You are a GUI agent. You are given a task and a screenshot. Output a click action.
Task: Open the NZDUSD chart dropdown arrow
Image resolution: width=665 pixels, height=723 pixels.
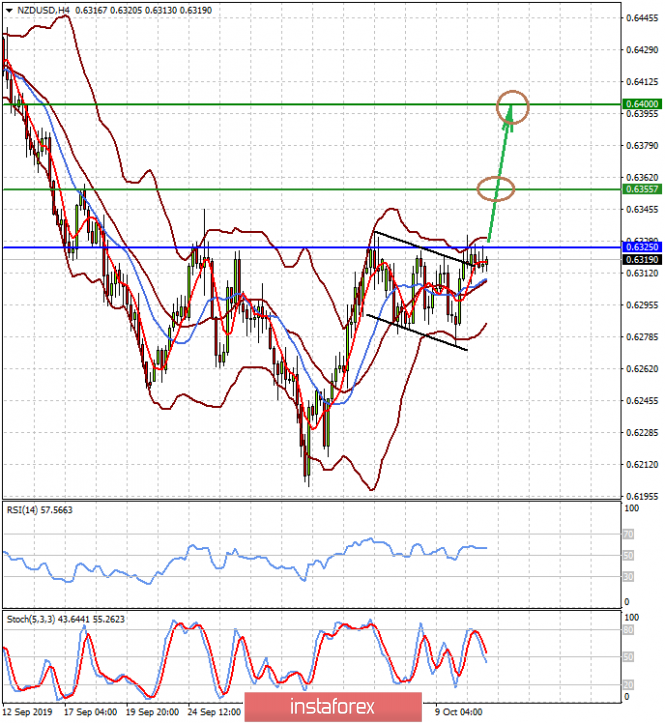[9, 10]
